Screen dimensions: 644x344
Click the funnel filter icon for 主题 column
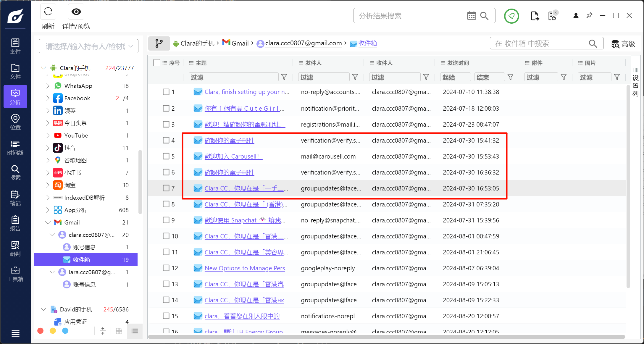click(x=284, y=77)
